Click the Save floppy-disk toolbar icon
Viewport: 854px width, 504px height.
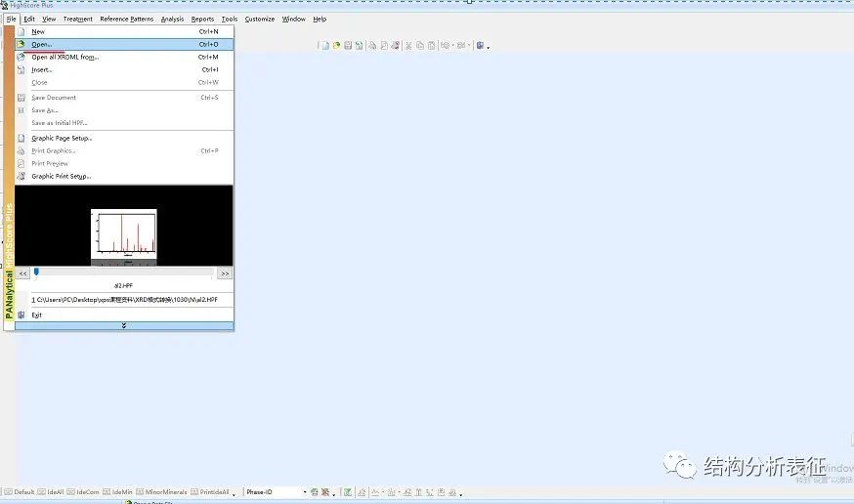point(348,46)
